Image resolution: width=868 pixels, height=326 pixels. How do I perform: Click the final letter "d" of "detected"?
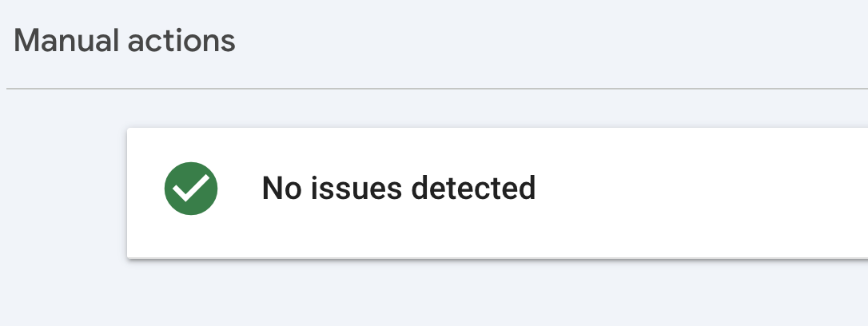[527, 189]
